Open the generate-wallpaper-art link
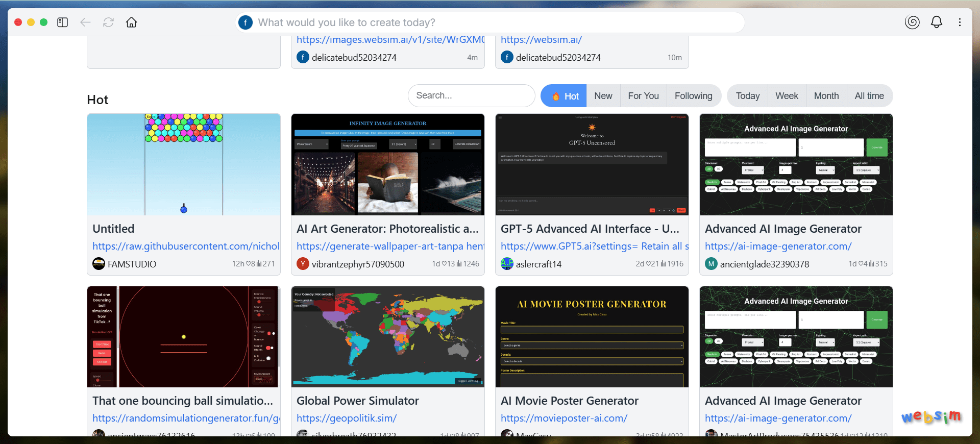This screenshot has width=980, height=444. point(390,246)
